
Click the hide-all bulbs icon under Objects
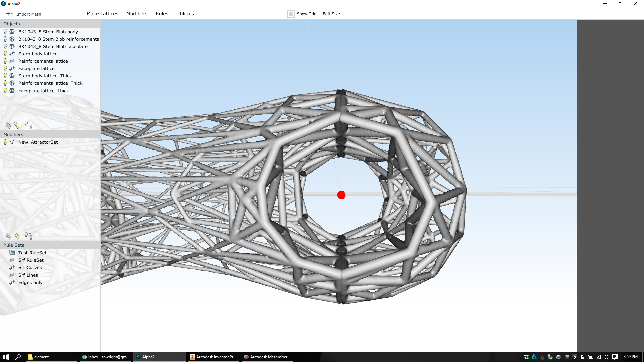pyautogui.click(x=8, y=125)
